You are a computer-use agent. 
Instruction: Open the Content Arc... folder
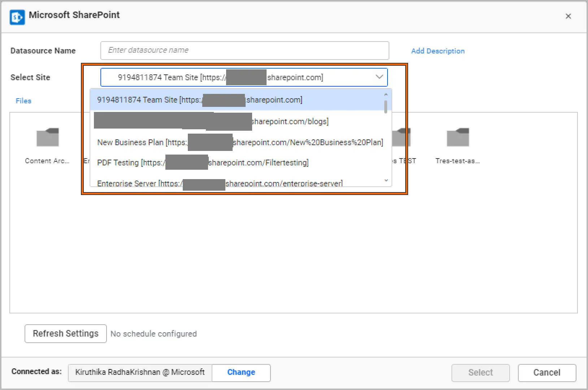point(47,138)
